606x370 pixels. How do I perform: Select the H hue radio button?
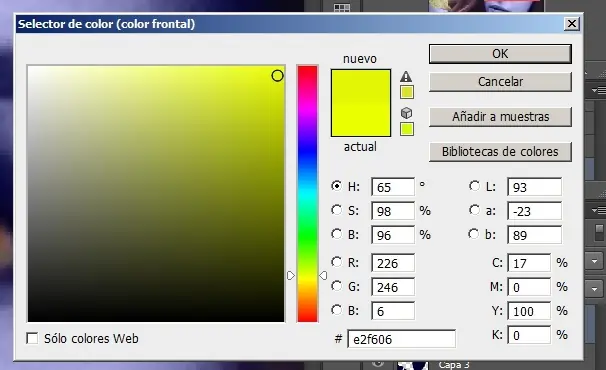click(x=337, y=186)
